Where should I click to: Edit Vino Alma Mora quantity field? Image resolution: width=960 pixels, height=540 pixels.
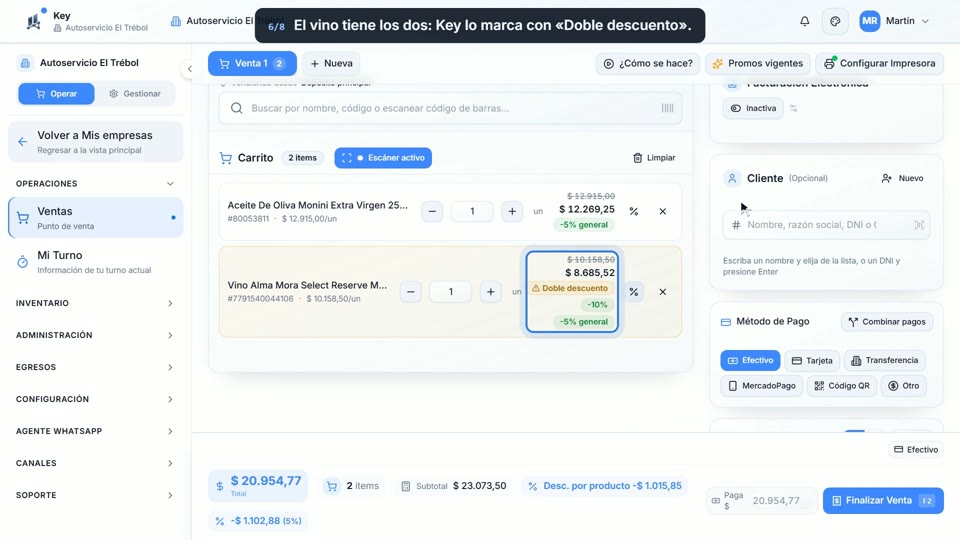(x=451, y=292)
